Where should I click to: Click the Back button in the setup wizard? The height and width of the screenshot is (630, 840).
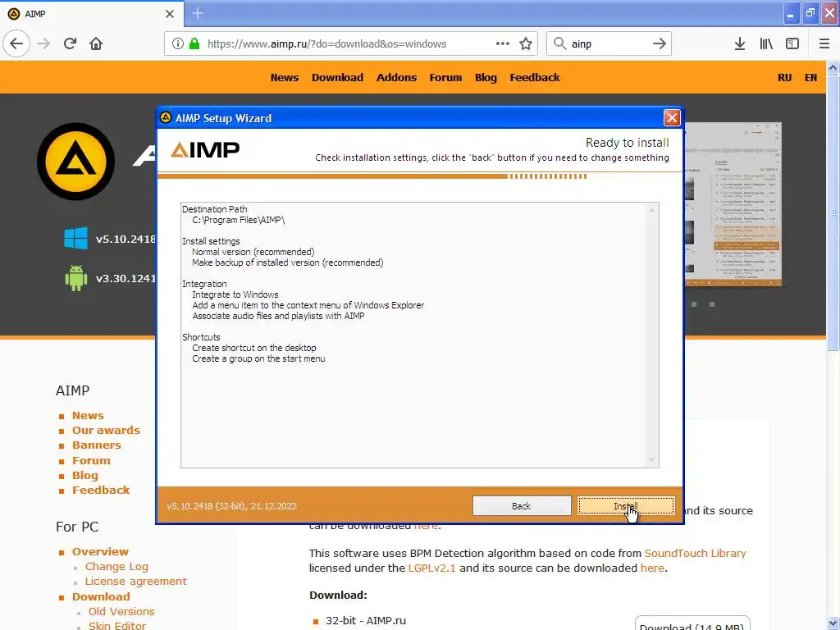(521, 505)
